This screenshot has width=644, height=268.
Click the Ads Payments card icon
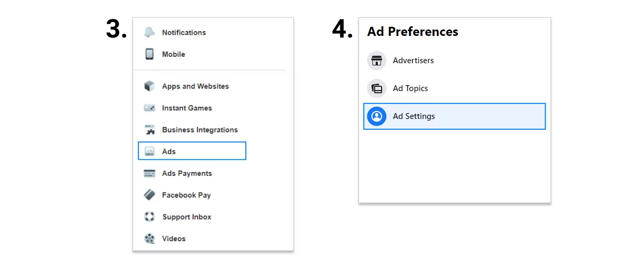pyautogui.click(x=150, y=173)
